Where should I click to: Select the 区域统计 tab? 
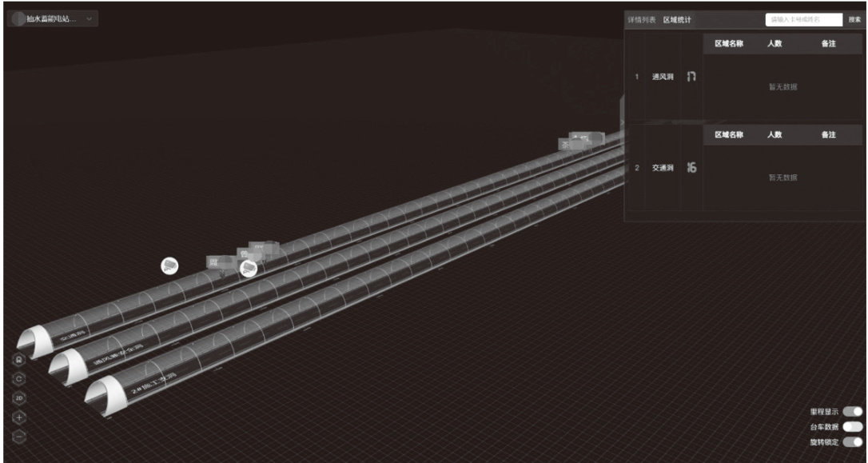(x=677, y=20)
